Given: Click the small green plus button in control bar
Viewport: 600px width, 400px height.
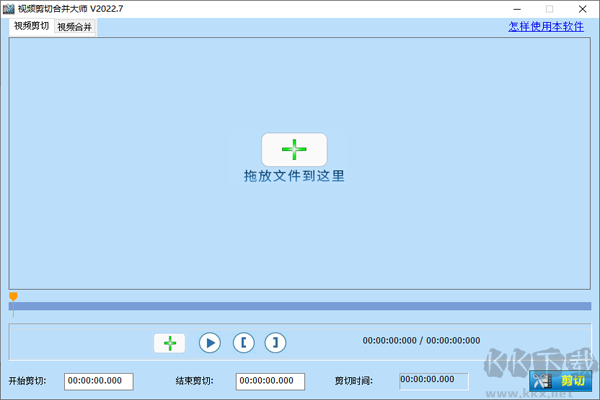Looking at the screenshot, I should coord(170,343).
